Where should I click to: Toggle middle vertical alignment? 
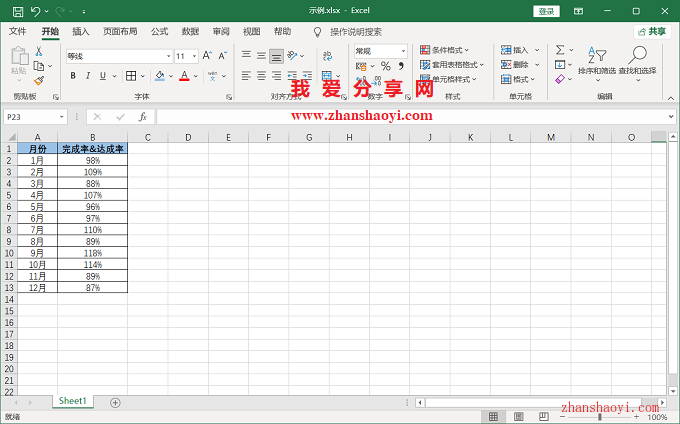click(x=261, y=55)
